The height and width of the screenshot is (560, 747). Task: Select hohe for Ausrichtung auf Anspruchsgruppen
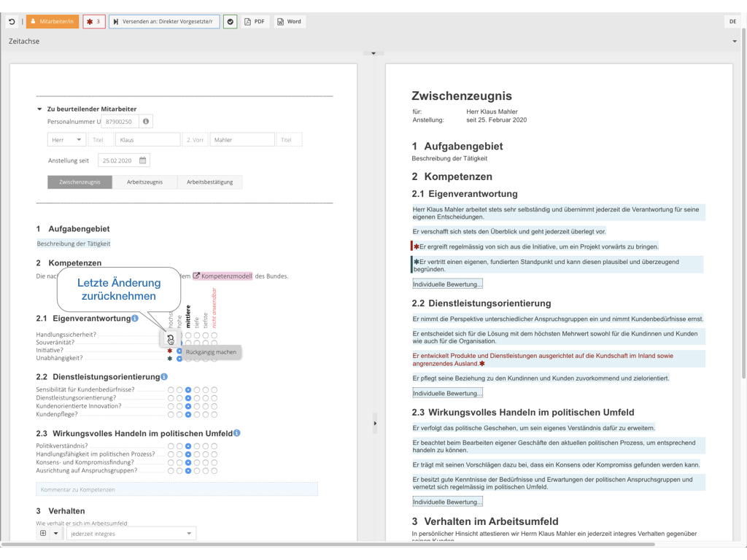[179, 470]
